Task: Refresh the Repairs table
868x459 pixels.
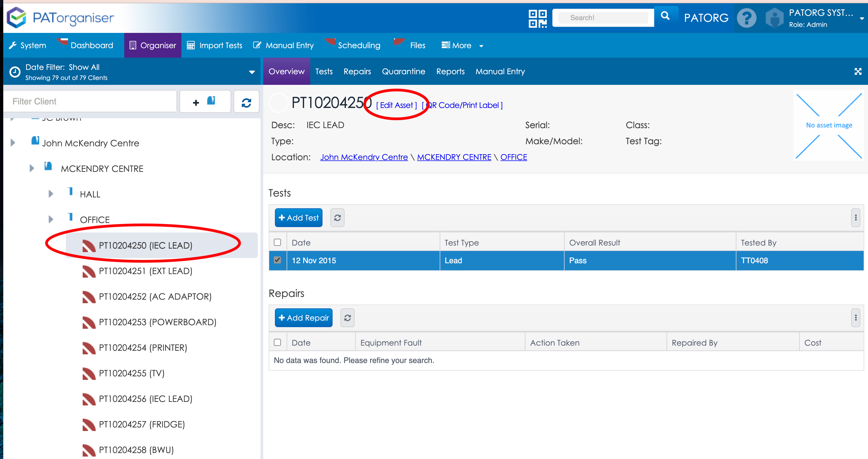Action: click(347, 318)
